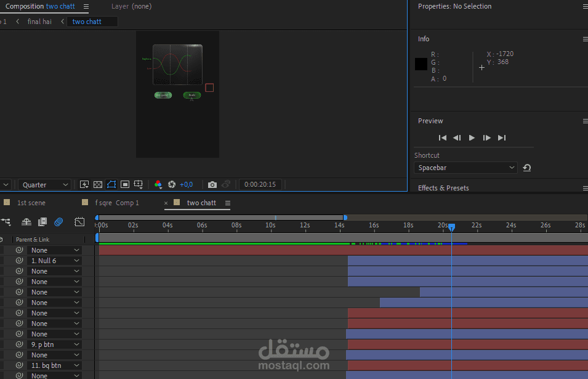Image resolution: width=588 pixels, height=379 pixels.
Task: Open the Composition Mini-Flowchart icon
Action: click(x=6, y=222)
